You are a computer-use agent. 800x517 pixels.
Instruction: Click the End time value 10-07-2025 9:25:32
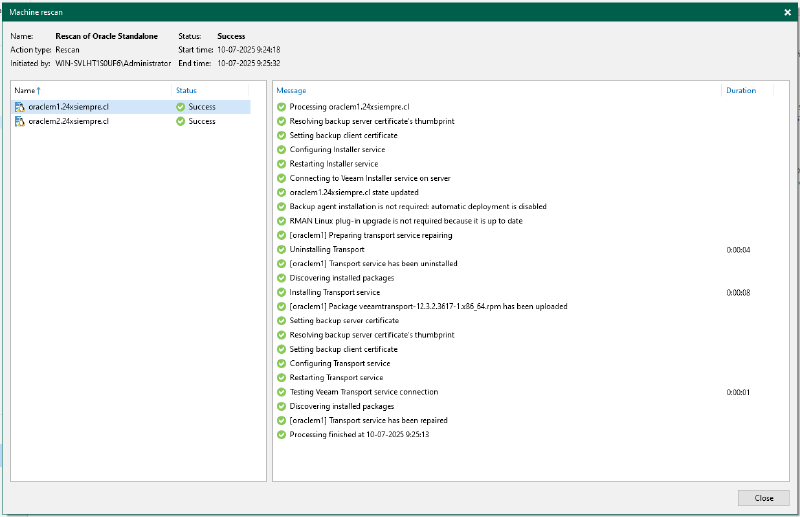click(248, 63)
